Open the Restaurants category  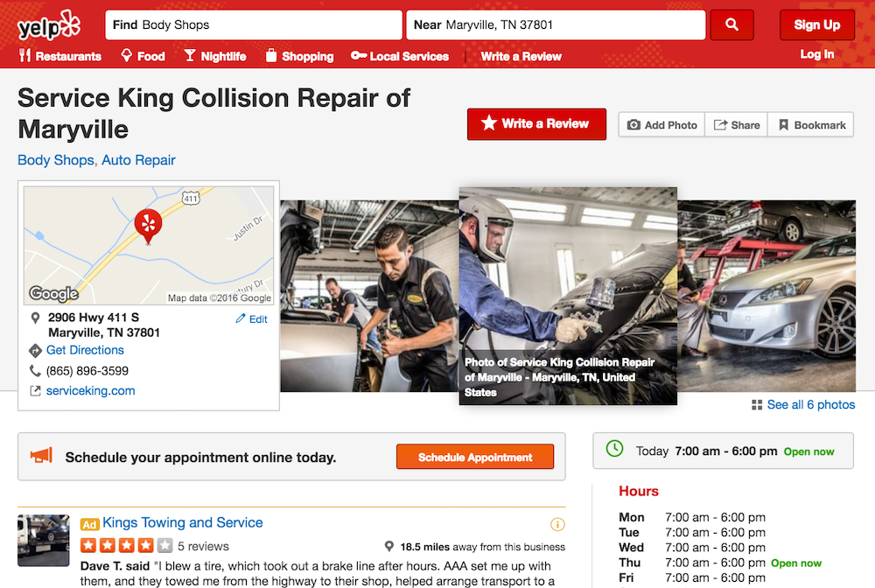(60, 56)
